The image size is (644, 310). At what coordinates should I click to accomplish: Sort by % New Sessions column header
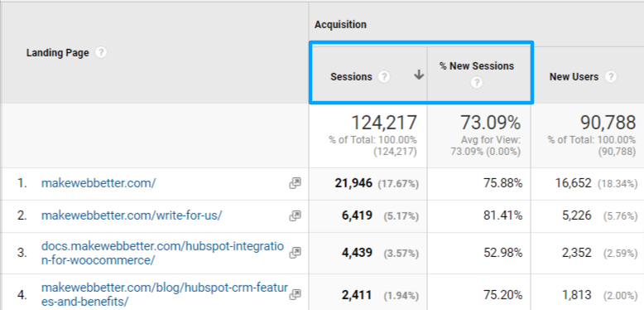point(477,66)
